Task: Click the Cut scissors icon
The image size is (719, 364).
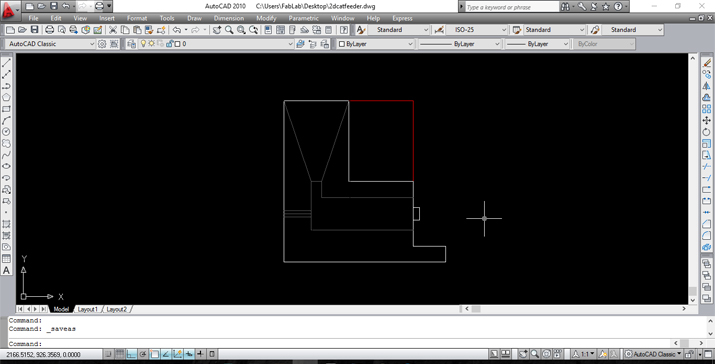Action: (113, 30)
